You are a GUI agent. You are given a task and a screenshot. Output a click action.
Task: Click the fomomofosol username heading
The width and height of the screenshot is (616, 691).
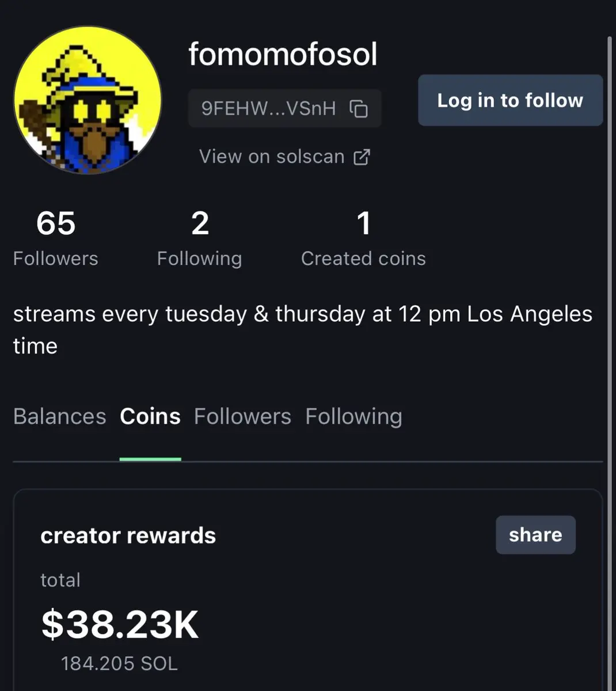coord(283,55)
